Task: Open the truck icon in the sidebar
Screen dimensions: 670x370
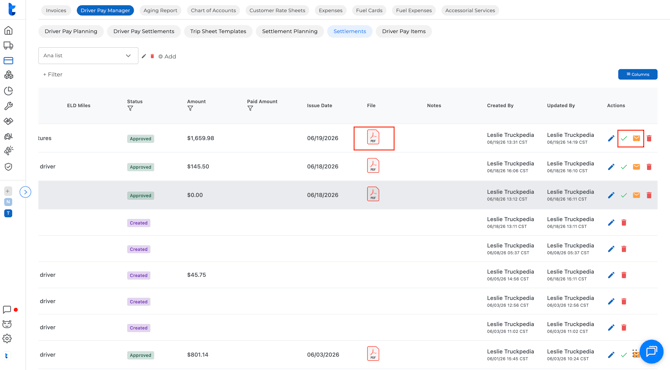Action: tap(8, 45)
